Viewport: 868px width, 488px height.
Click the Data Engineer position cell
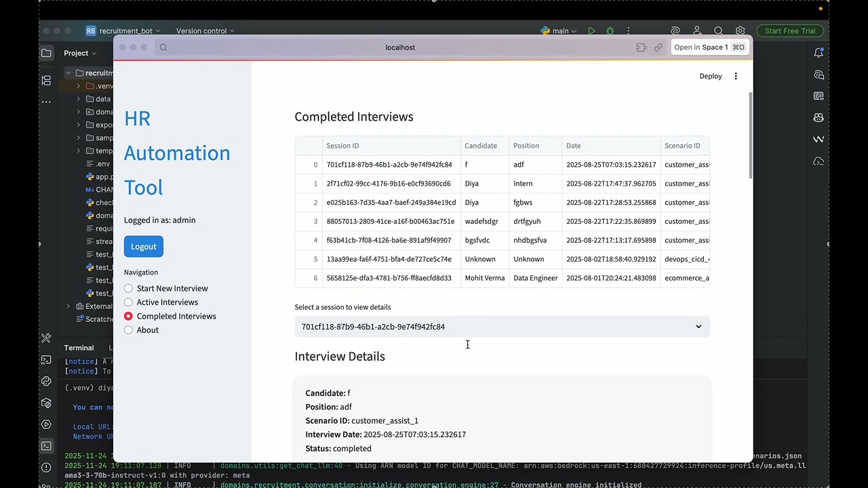(x=536, y=278)
